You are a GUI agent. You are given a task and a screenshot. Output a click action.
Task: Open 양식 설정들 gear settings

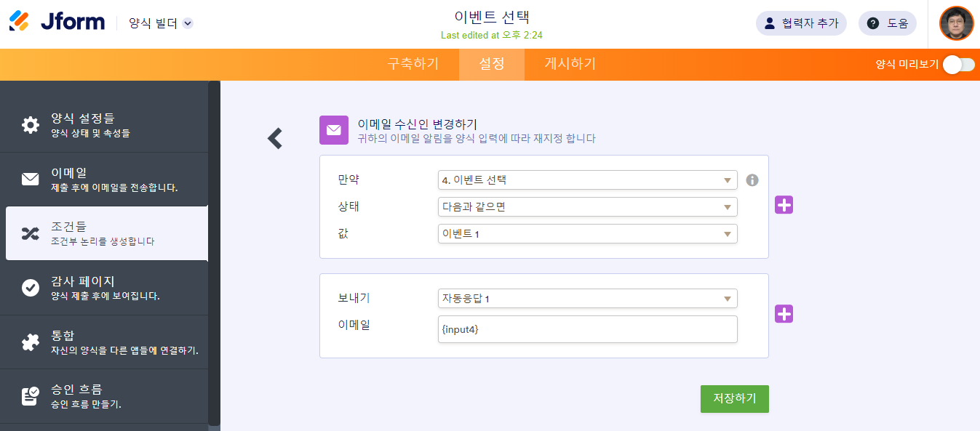(x=31, y=125)
